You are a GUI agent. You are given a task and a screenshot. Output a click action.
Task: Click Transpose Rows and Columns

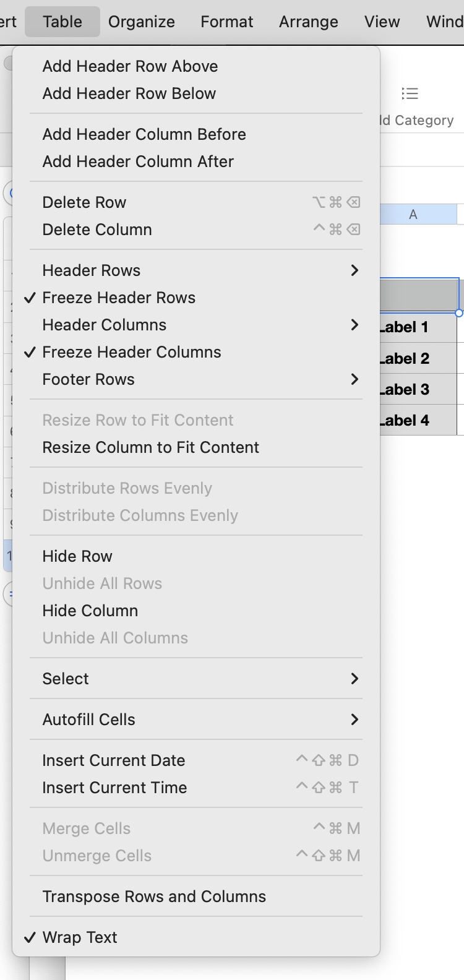click(x=154, y=896)
